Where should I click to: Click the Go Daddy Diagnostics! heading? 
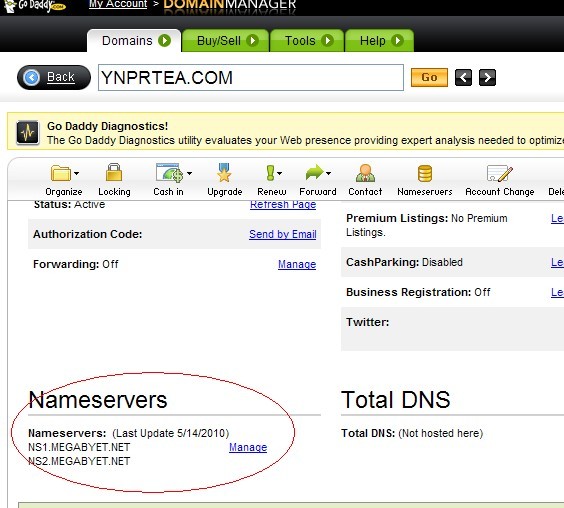pos(108,126)
